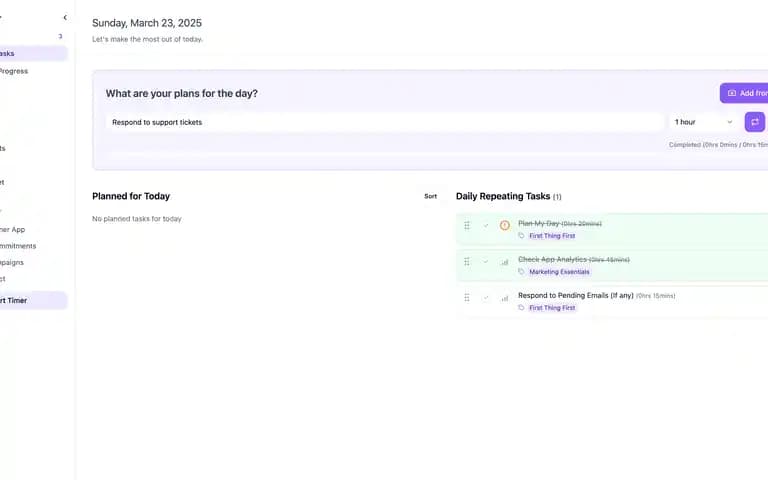Image resolution: width=768 pixels, height=480 pixels.
Task: Open the Commitments sidebar item
Action: click(x=18, y=246)
